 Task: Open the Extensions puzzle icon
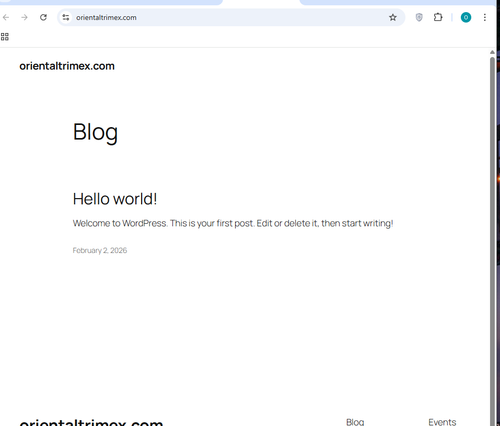pyautogui.click(x=438, y=17)
